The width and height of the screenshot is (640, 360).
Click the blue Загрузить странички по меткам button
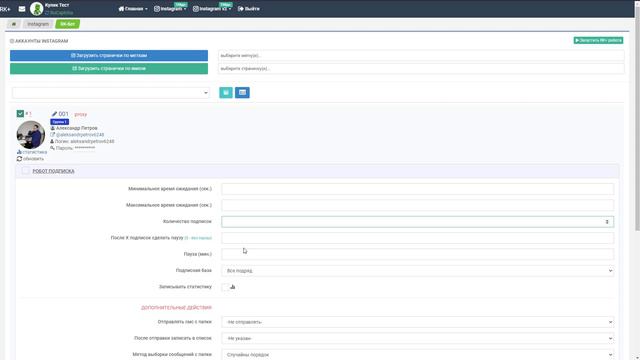(x=109, y=56)
